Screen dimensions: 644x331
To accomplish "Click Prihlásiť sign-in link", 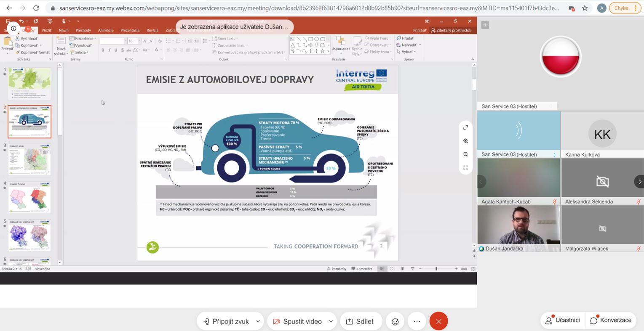I will 420,30.
